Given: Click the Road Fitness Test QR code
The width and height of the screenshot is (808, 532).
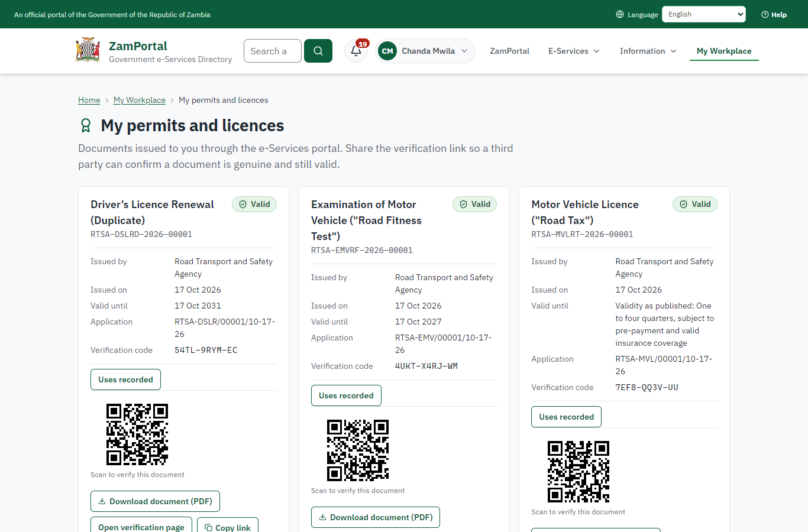Looking at the screenshot, I should point(358,450).
